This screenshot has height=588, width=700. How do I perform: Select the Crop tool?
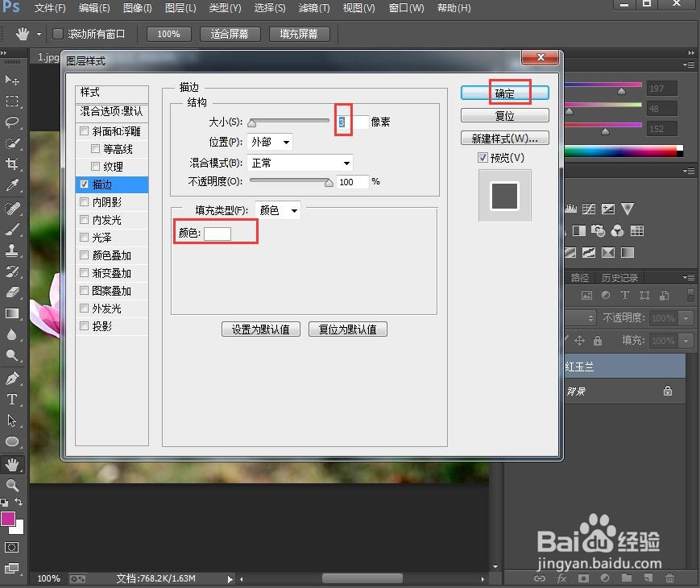point(12,164)
